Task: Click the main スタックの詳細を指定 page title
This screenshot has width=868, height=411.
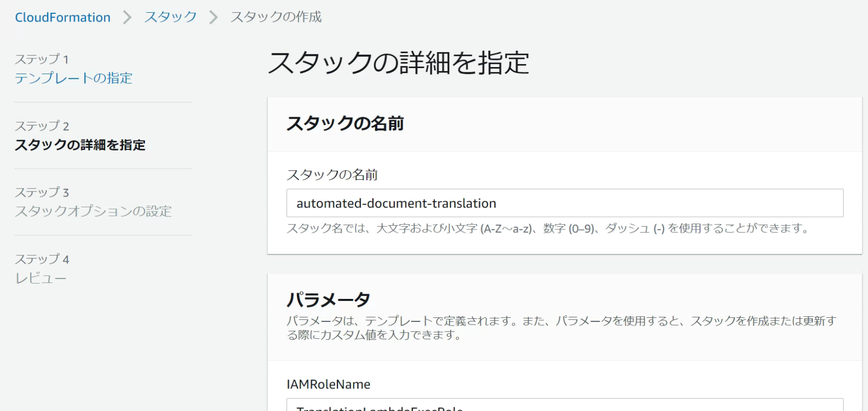Action: [398, 63]
